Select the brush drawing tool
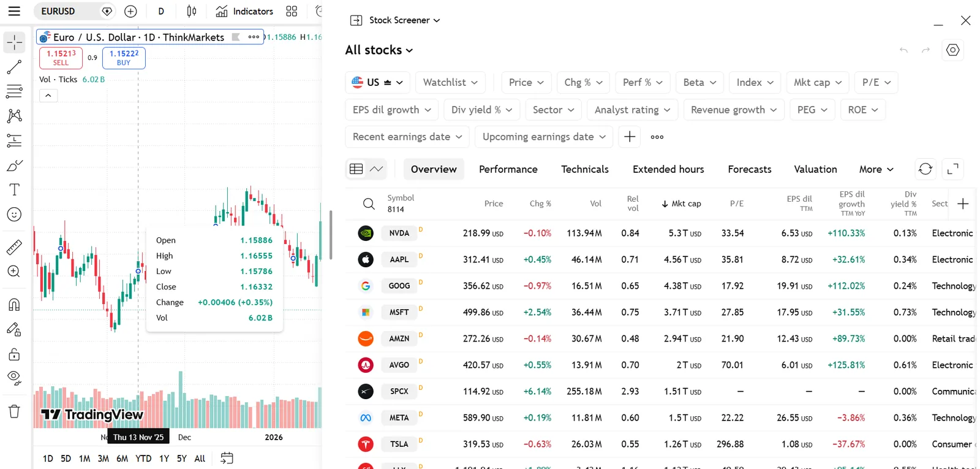The image size is (980, 469). tap(14, 166)
